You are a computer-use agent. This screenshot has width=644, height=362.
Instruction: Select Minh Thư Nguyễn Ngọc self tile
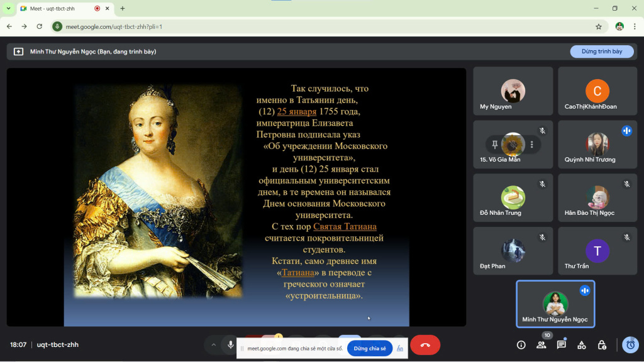pyautogui.click(x=555, y=304)
